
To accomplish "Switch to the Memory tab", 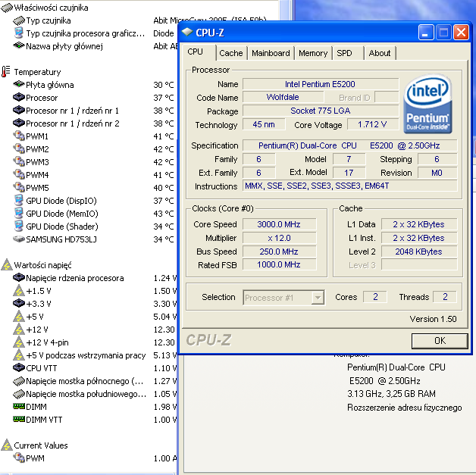I will click(313, 53).
